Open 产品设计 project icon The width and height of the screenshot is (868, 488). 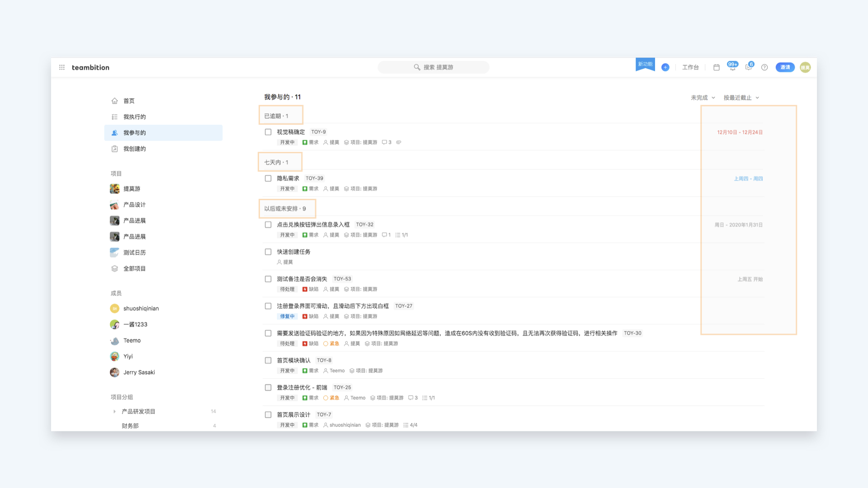(x=115, y=205)
